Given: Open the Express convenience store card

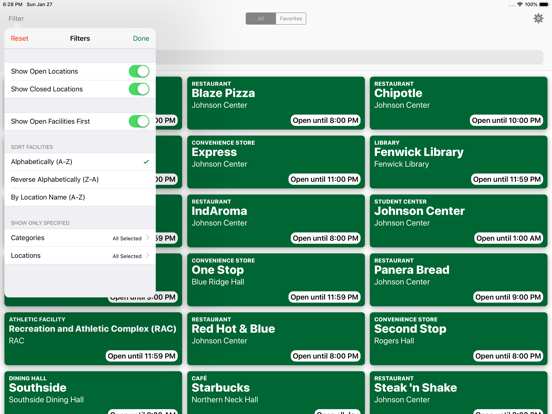Looking at the screenshot, I should pos(276,162).
